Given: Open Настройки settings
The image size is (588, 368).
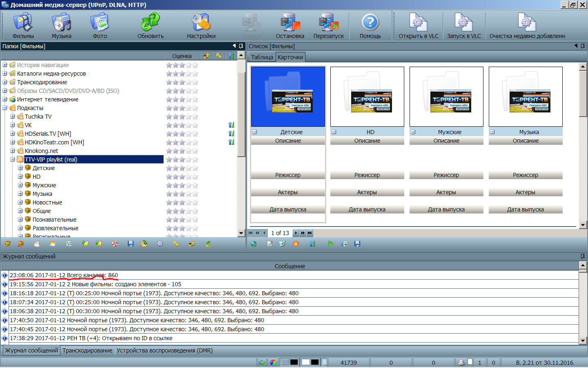Looking at the screenshot, I should pos(201,26).
